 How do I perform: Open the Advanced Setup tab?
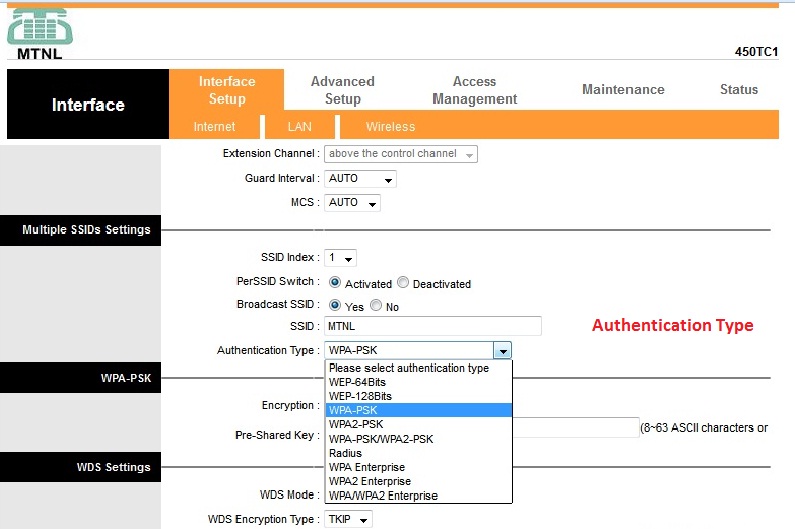tap(342, 90)
